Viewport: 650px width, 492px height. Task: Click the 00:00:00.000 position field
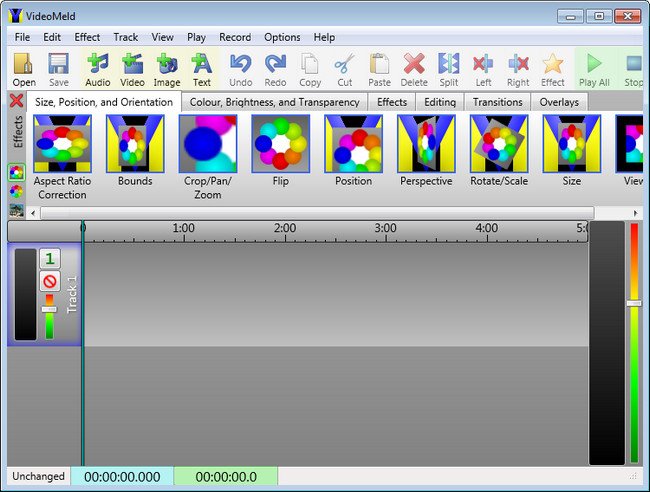(122, 476)
